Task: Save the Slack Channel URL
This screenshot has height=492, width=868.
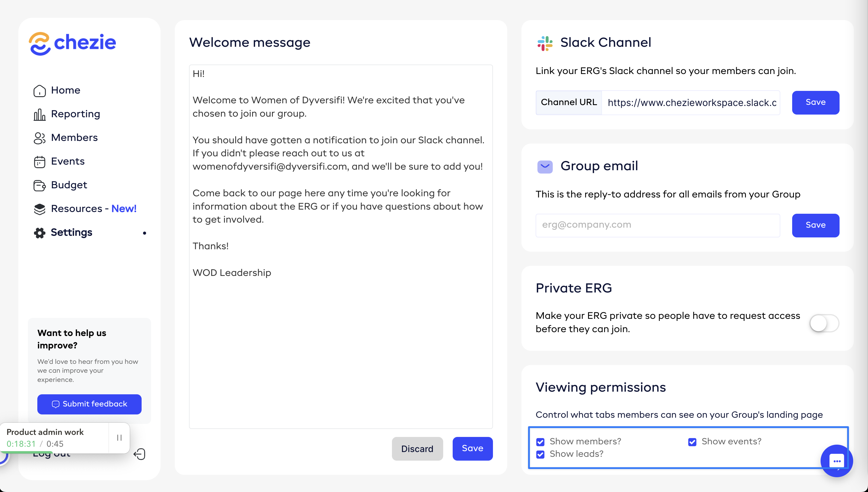Action: tap(815, 102)
